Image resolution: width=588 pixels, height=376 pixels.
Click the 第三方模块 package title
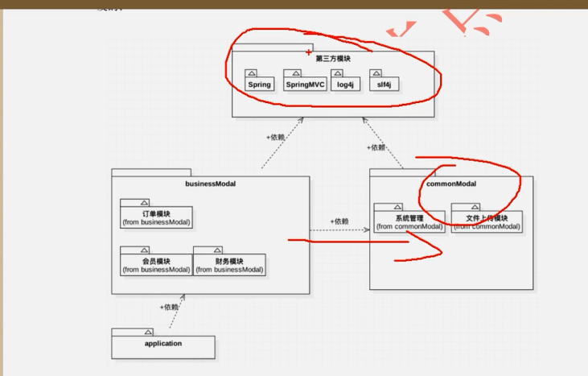tap(333, 59)
